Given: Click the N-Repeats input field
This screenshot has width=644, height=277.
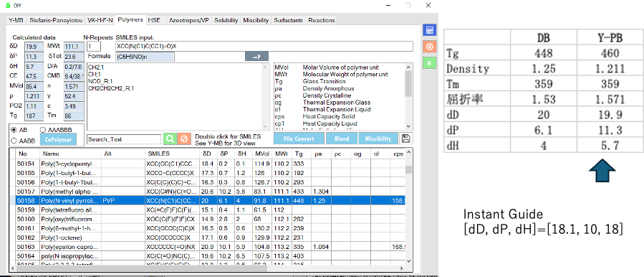Looking at the screenshot, I should tap(93, 46).
